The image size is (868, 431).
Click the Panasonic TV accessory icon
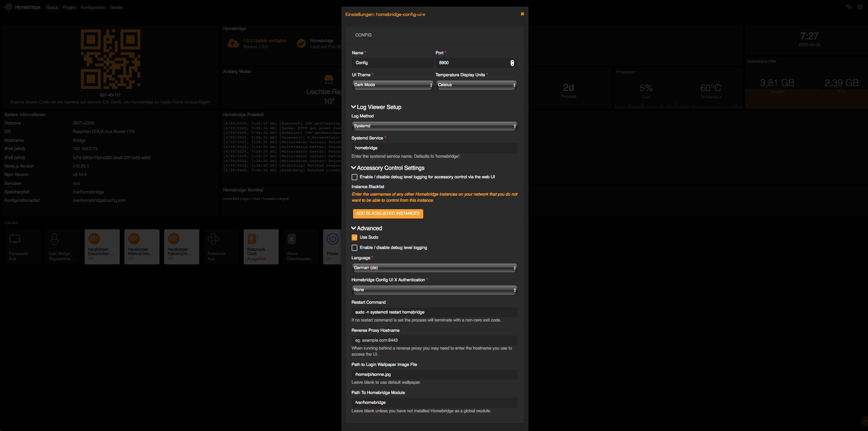click(x=15, y=239)
